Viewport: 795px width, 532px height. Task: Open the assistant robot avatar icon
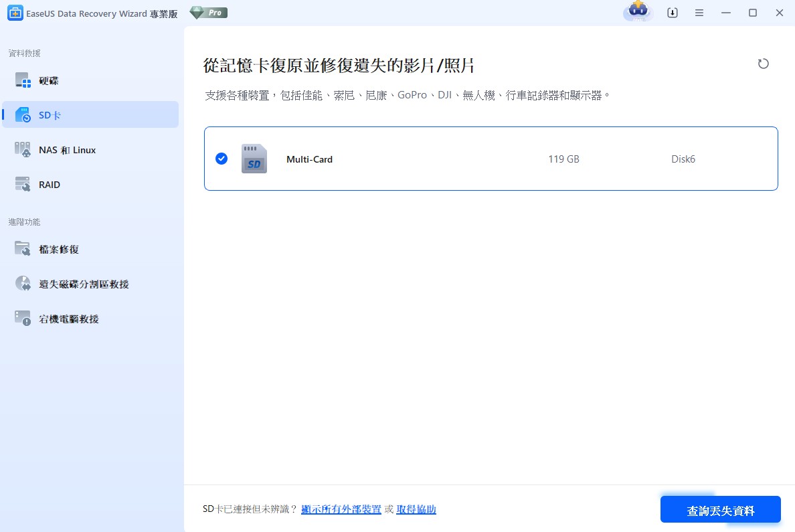point(638,11)
